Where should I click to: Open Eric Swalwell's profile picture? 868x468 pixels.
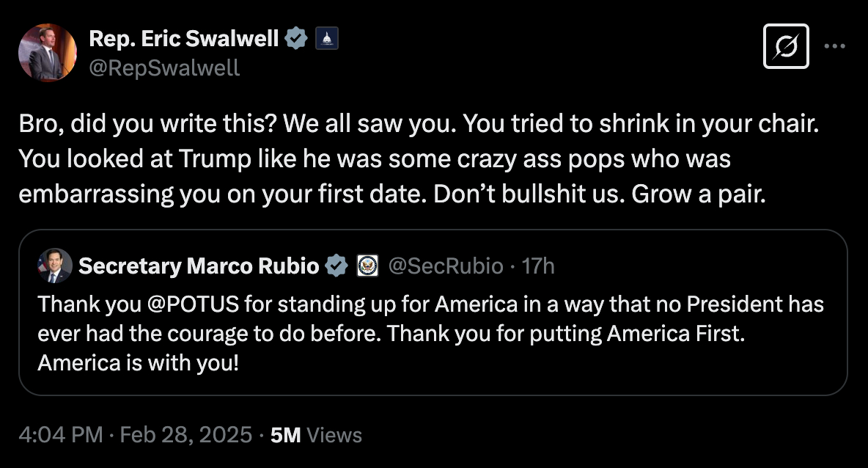coord(48,52)
